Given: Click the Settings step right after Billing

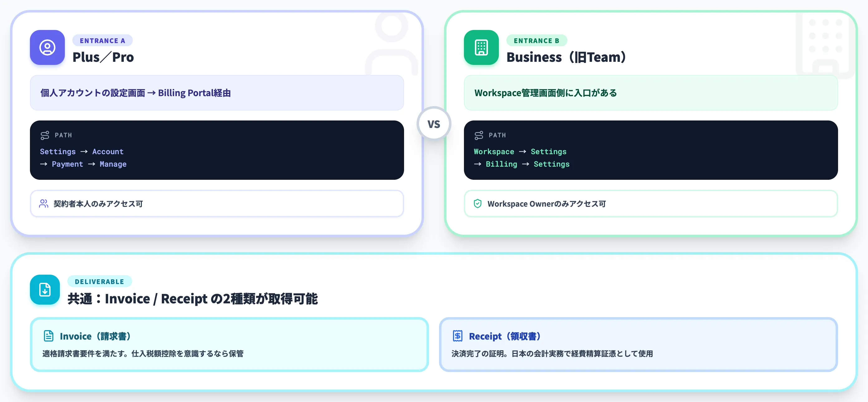Looking at the screenshot, I should [552, 164].
